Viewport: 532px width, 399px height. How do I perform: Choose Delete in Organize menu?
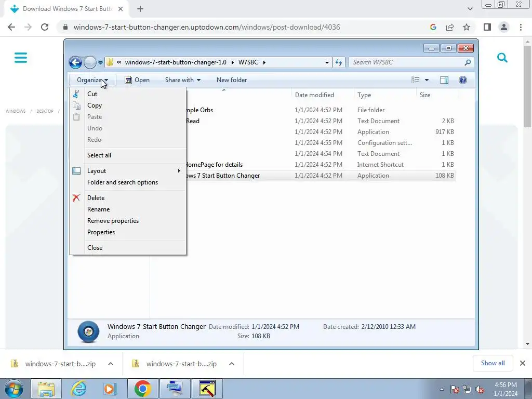(x=128, y=198)
